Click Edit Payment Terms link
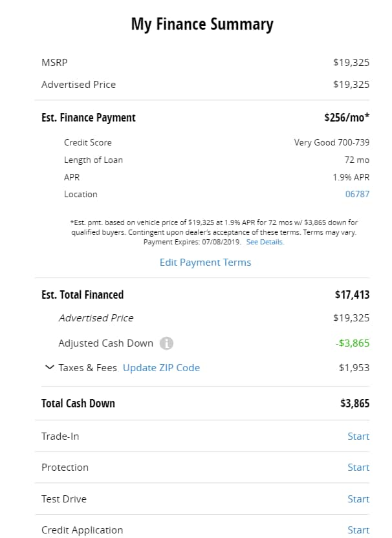Image resolution: width=392 pixels, height=538 pixels. [x=205, y=263]
